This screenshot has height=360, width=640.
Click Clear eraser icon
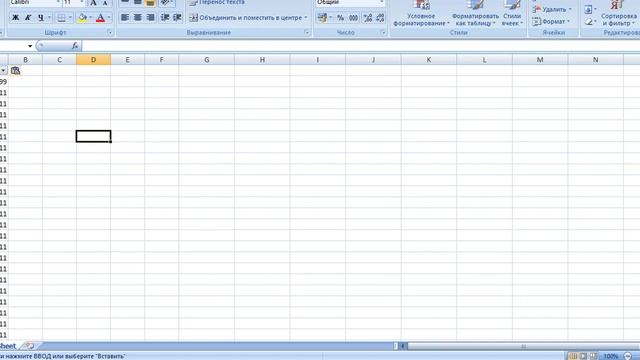[589, 21]
